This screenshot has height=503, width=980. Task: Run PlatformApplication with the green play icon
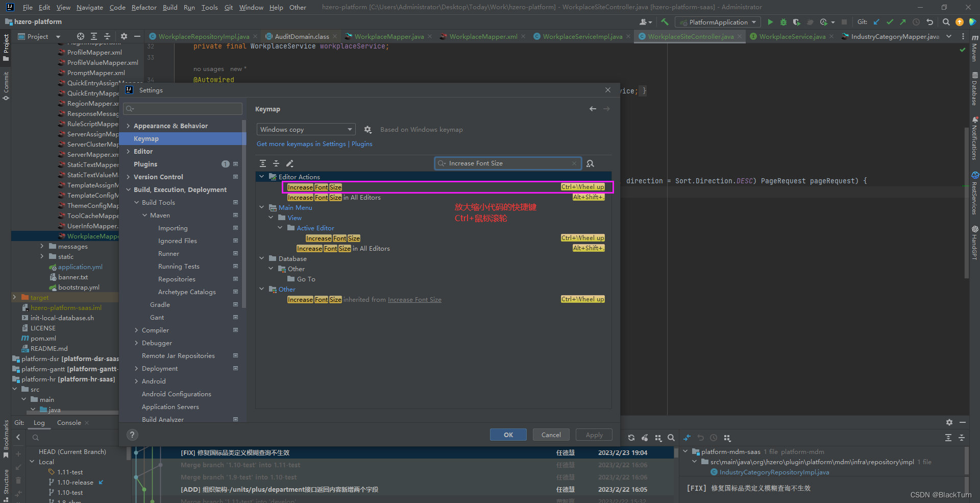coord(770,22)
